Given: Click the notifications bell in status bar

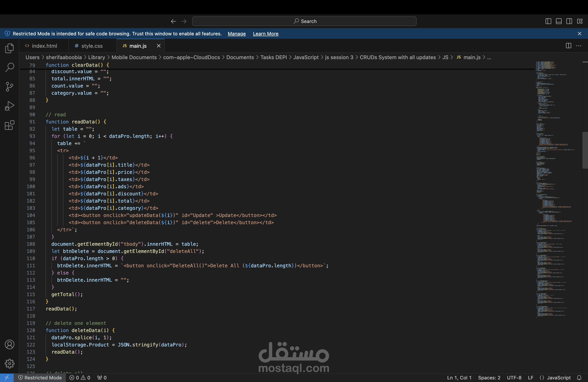Looking at the screenshot, I should 579,378.
